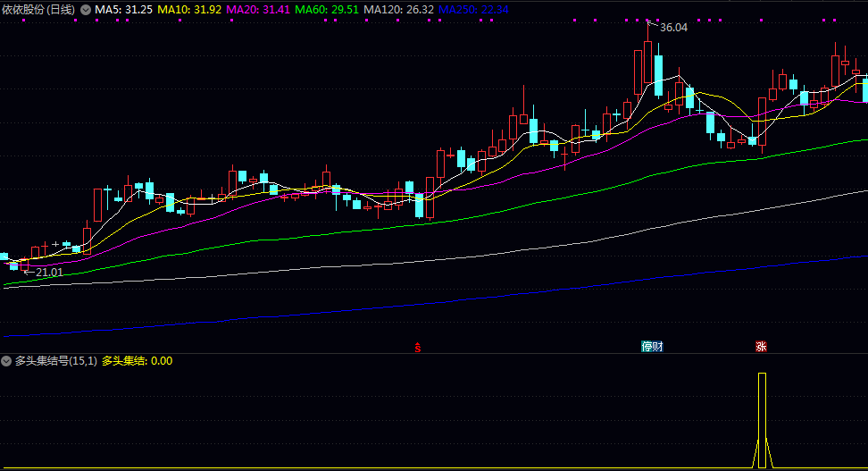Screen dimensions: 868x471
Task: Click the magenta MA20: 31.41 label
Action: pos(258,9)
